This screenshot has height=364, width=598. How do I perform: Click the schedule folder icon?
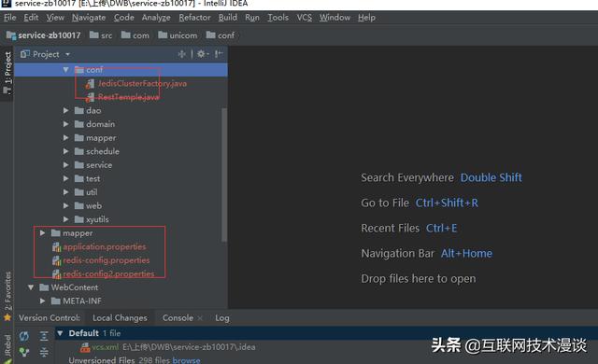[x=78, y=151]
